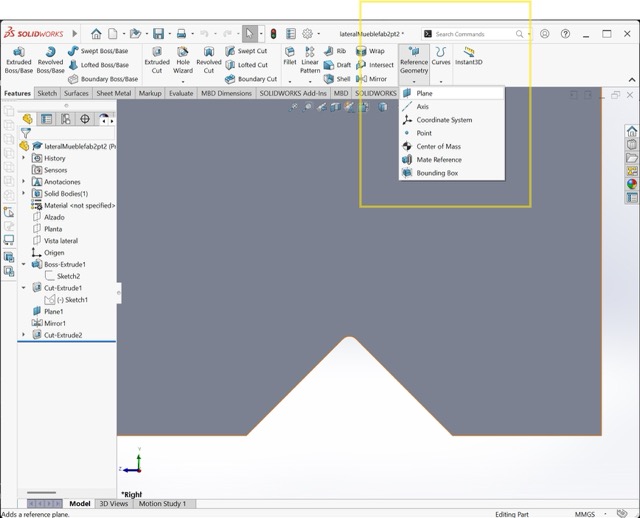The width and height of the screenshot is (640, 518).
Task: Collapse the Cut-Extrude1 node
Action: point(24,288)
